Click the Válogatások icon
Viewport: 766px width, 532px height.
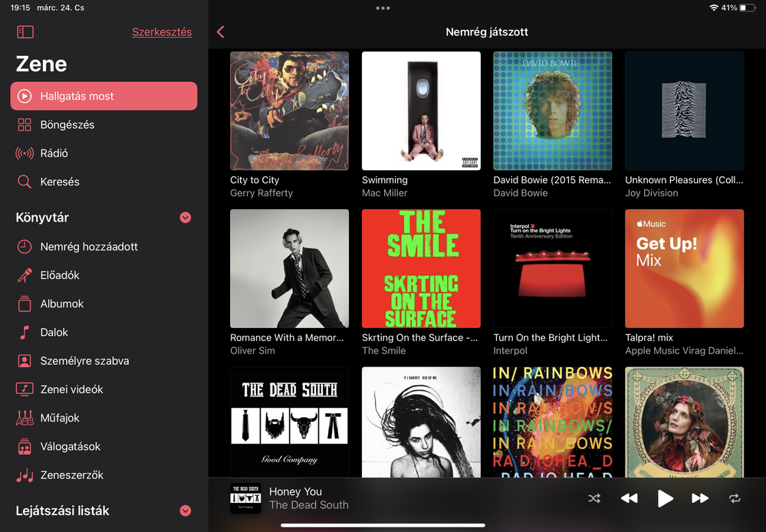click(25, 446)
